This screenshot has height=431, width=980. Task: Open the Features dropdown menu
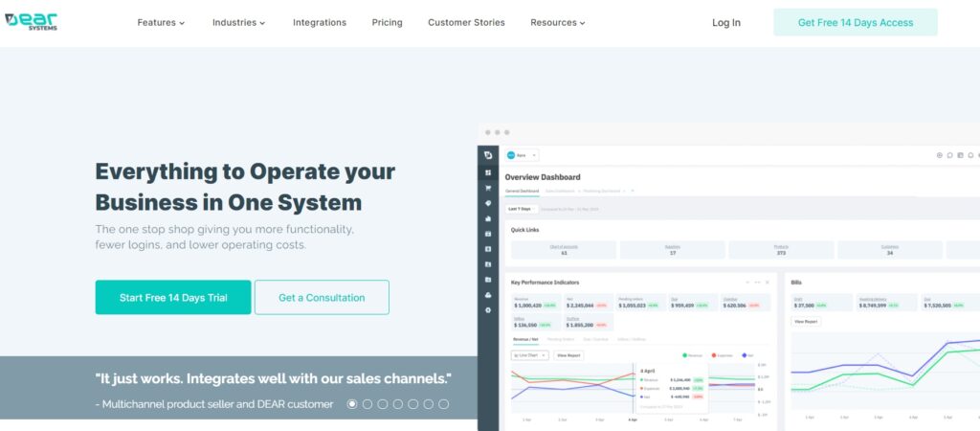pyautogui.click(x=161, y=23)
